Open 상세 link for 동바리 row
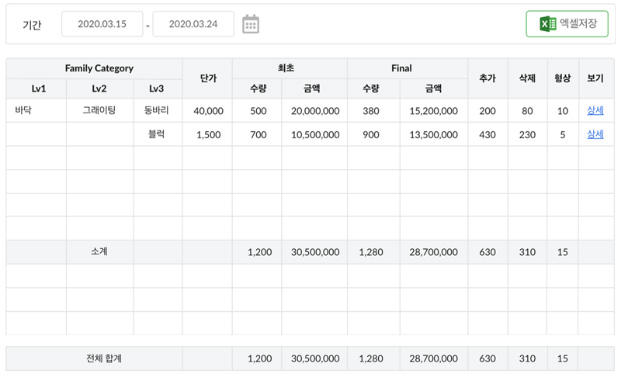Viewport: 617px width, 377px height. click(x=595, y=111)
